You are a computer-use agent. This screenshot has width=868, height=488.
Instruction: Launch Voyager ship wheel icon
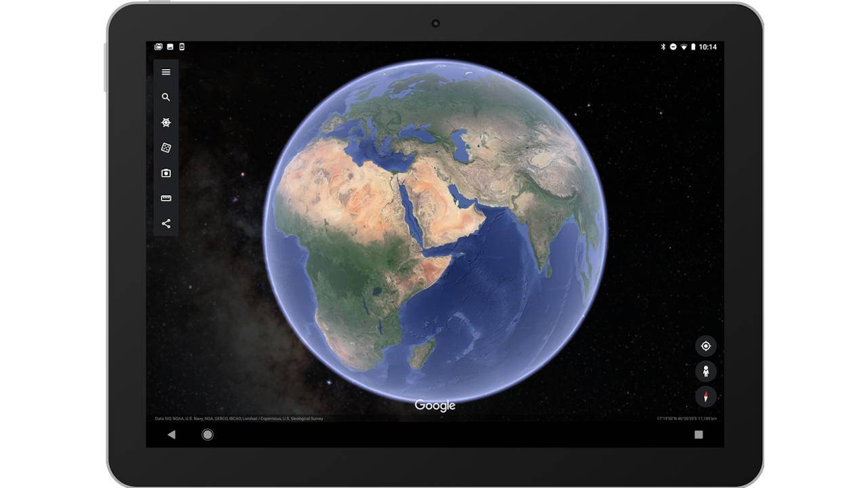coord(166,123)
